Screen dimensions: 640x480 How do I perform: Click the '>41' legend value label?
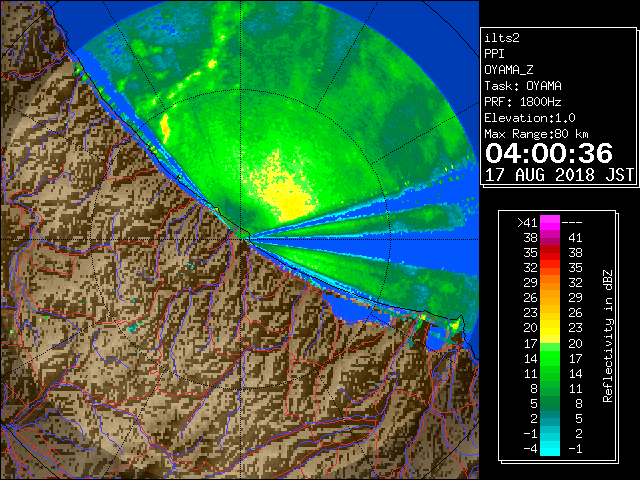pyautogui.click(x=527, y=223)
